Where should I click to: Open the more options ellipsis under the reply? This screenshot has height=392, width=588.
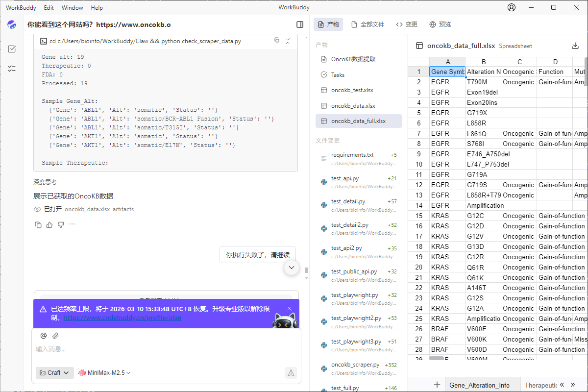tap(72, 224)
